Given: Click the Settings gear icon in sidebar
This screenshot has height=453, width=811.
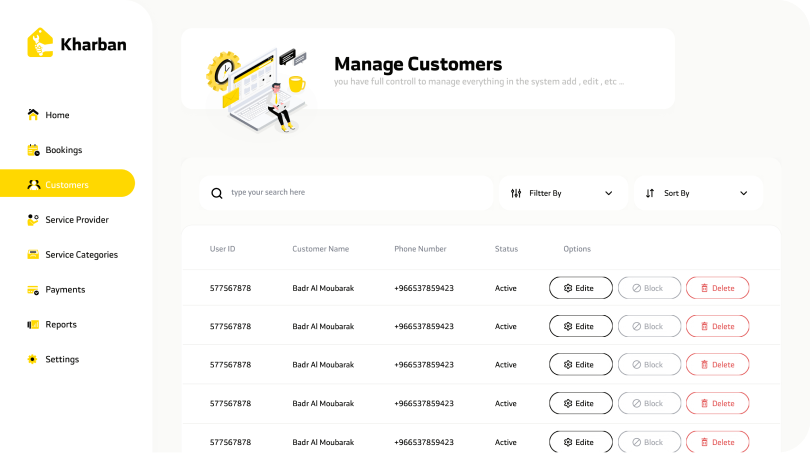Looking at the screenshot, I should point(33,360).
